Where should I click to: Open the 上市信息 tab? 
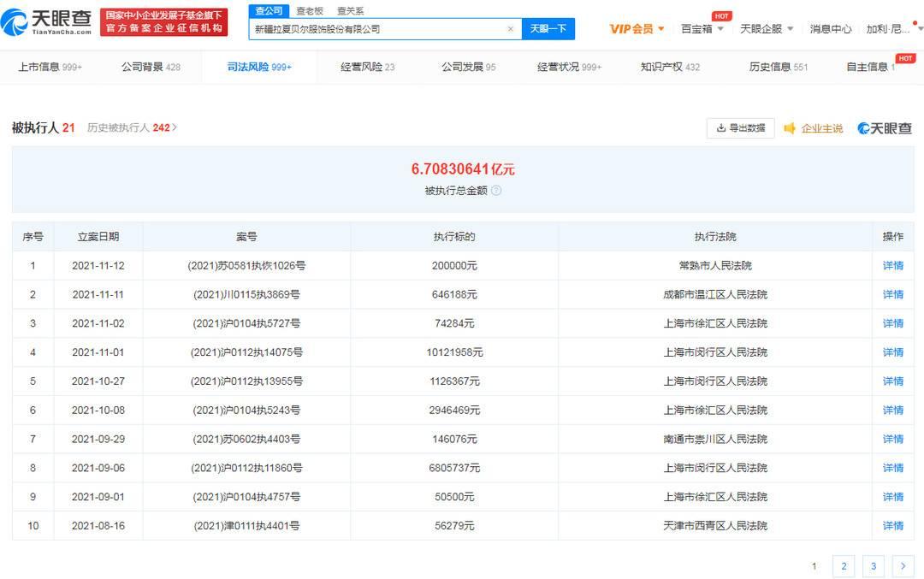point(50,68)
